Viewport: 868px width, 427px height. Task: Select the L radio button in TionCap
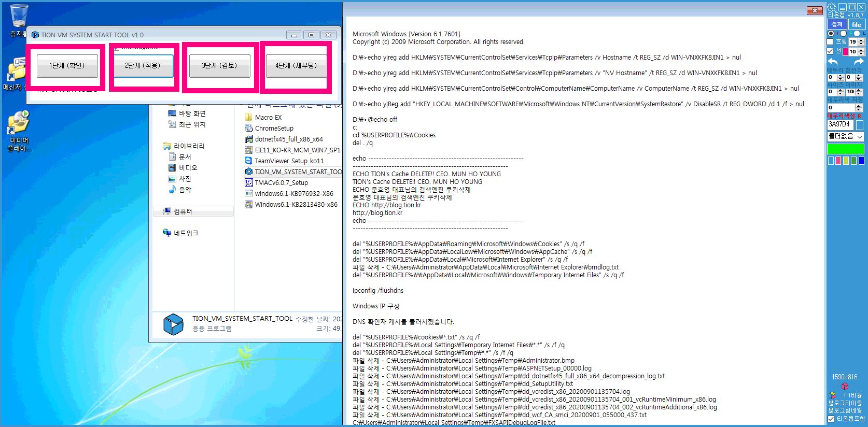click(857, 33)
